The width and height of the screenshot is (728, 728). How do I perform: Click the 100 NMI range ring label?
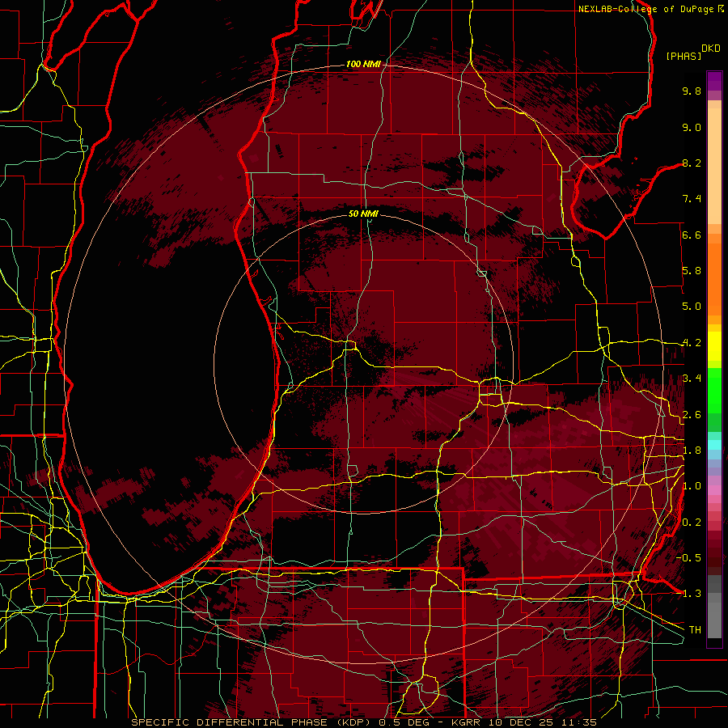[363, 64]
